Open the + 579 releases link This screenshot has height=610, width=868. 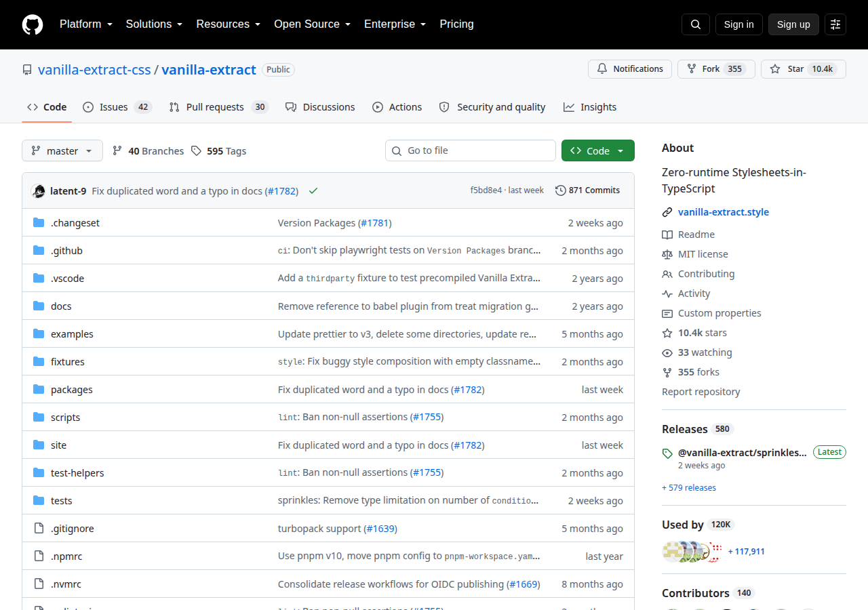pos(689,488)
